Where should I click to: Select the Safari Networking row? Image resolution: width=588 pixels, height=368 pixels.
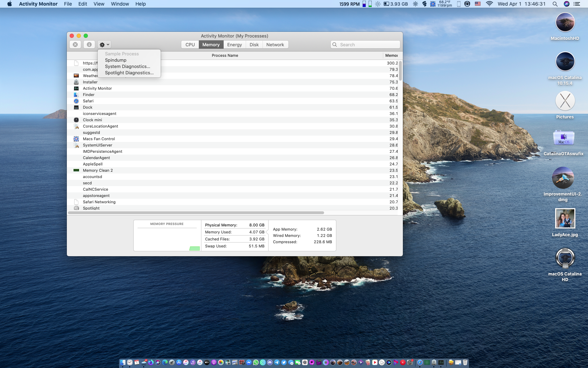click(233, 202)
